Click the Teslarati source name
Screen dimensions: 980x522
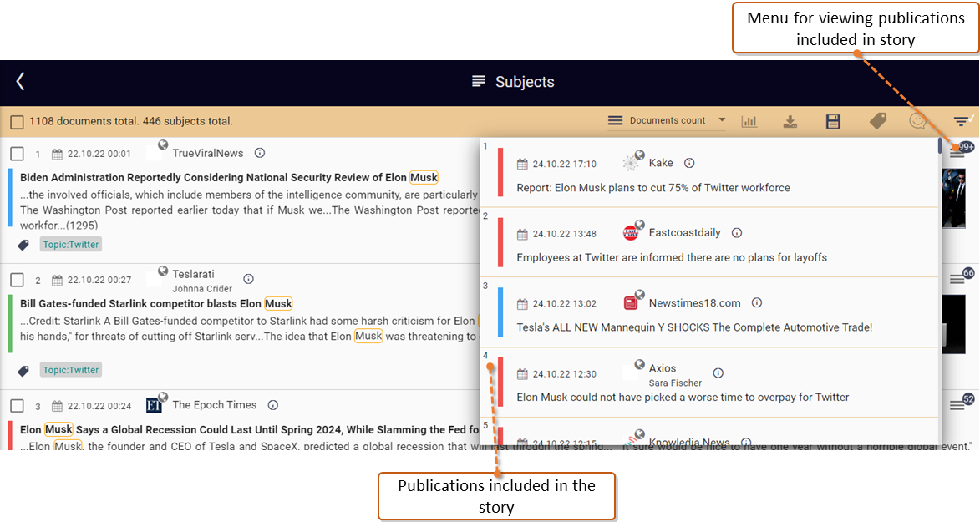pos(193,274)
